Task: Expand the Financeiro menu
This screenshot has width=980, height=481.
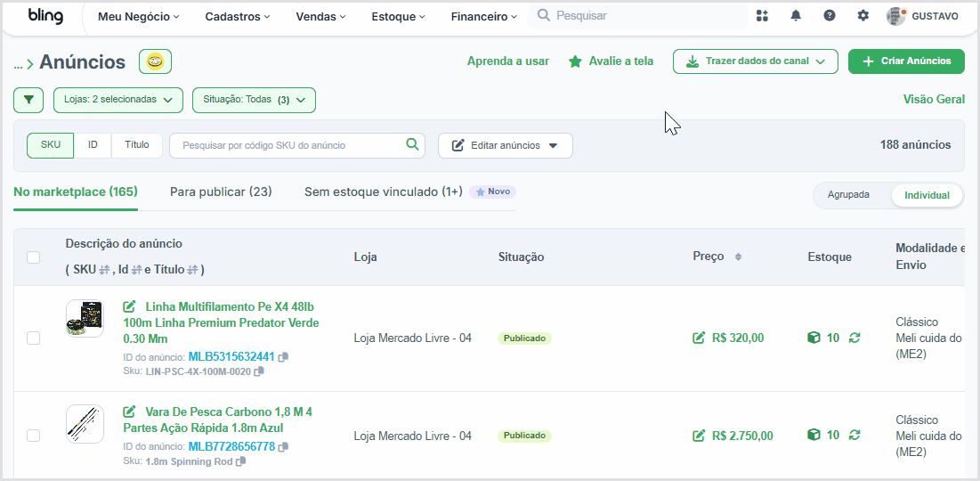Action: pos(483,17)
